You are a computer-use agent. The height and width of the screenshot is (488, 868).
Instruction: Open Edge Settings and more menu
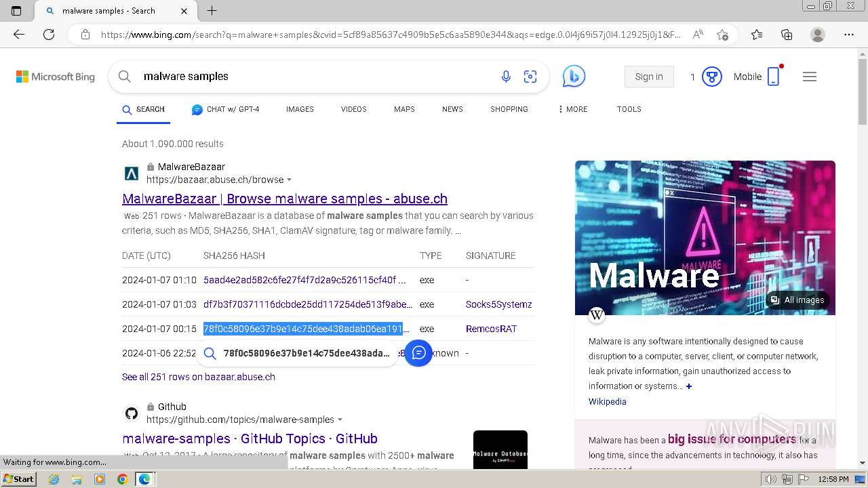pyautogui.click(x=849, y=35)
